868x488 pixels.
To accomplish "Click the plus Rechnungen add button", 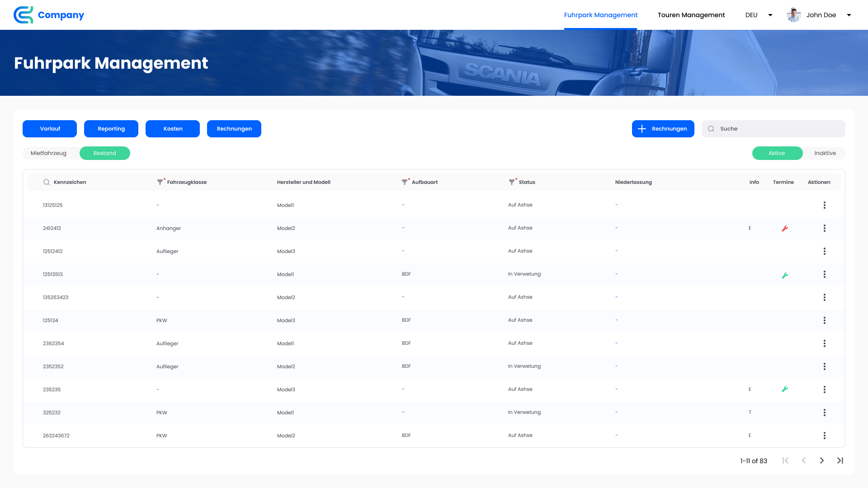I will pos(663,129).
